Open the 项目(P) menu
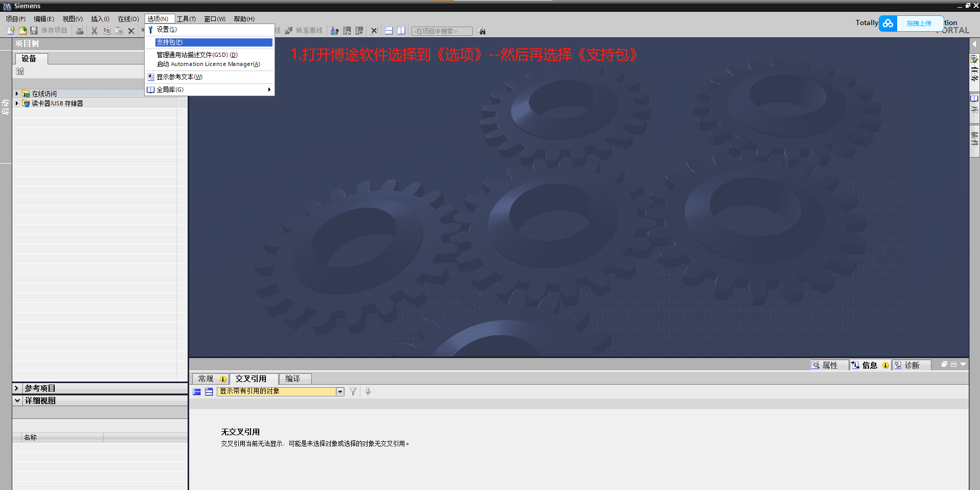This screenshot has height=490, width=980. pyautogui.click(x=16, y=19)
